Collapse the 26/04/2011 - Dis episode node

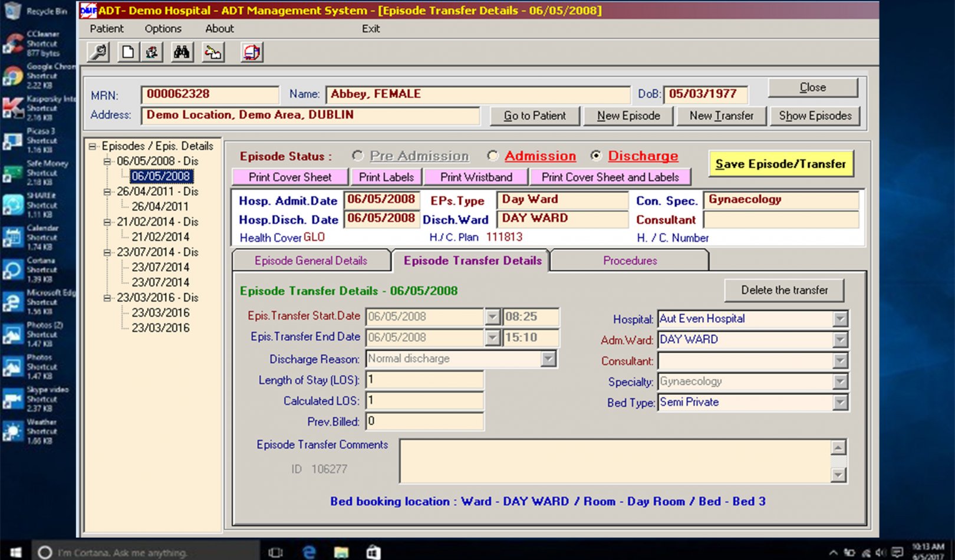[x=107, y=192]
